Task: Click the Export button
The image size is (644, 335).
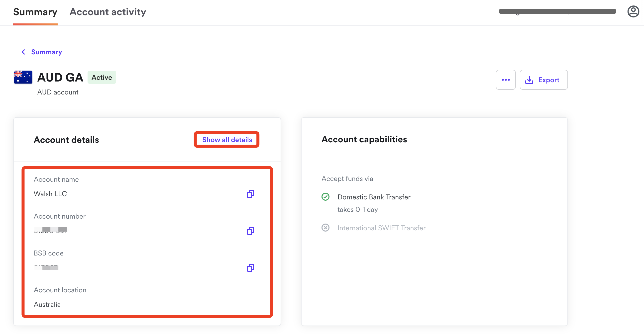Action: (543, 80)
